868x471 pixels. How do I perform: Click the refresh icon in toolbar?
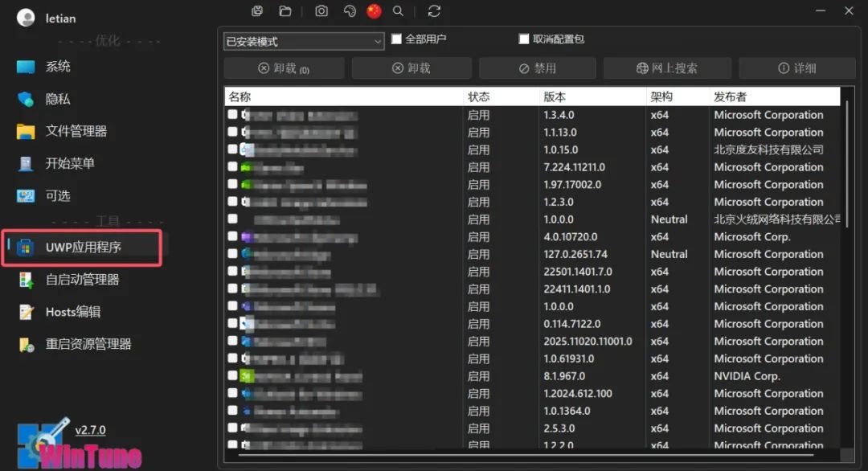(x=434, y=11)
